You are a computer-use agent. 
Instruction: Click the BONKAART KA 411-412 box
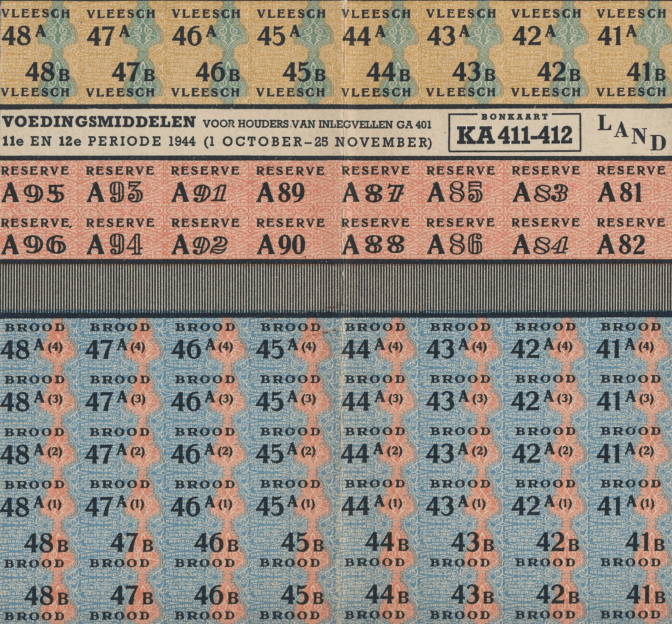514,132
